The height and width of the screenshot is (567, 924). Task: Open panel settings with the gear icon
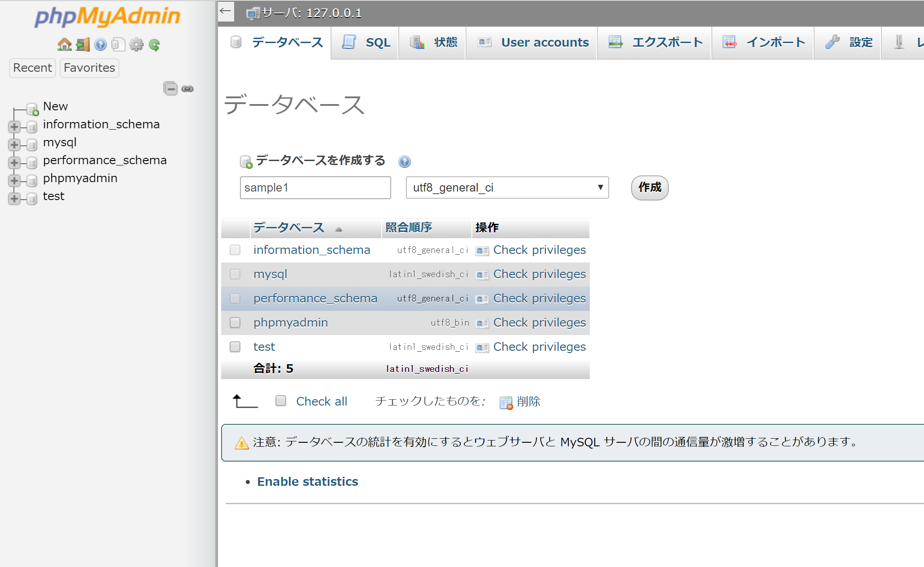[136, 44]
